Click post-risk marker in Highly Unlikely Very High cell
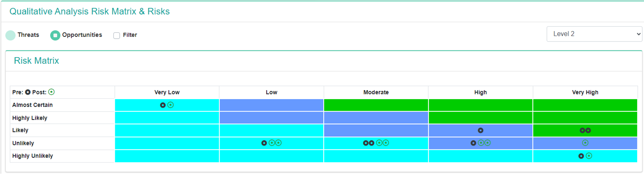 tap(589, 156)
